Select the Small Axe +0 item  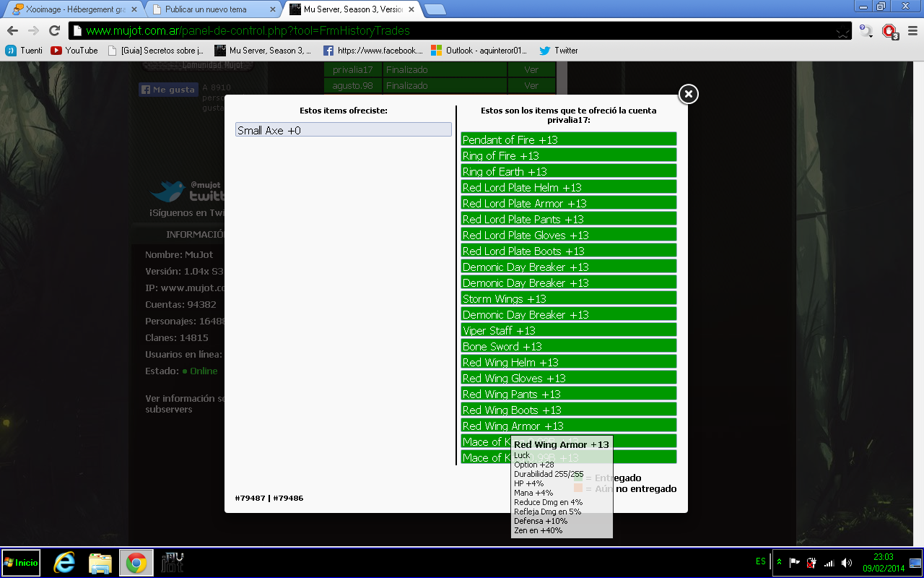344,130
